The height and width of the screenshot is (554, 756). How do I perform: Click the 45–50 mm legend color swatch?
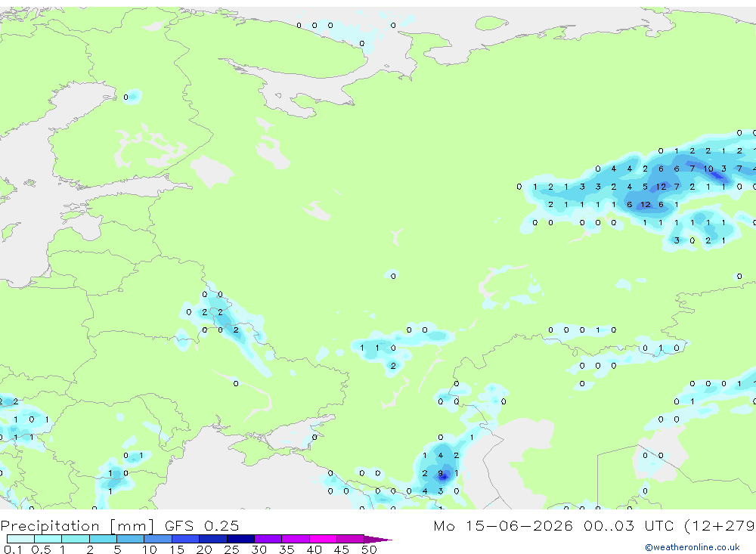click(x=350, y=539)
